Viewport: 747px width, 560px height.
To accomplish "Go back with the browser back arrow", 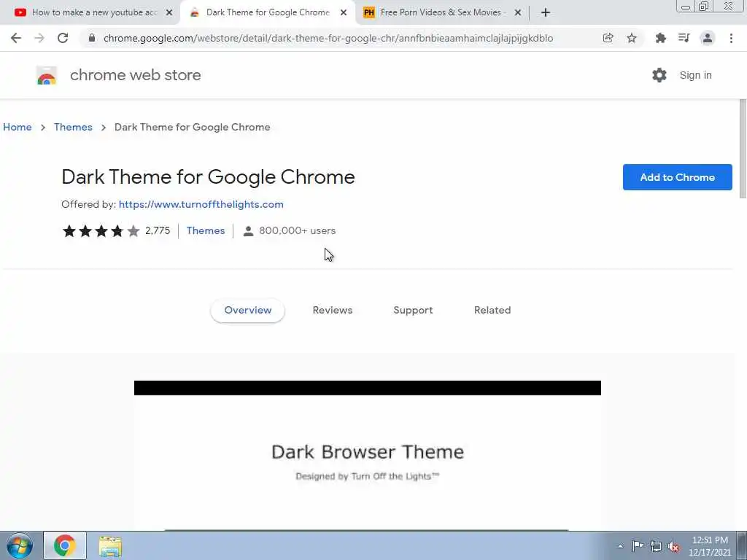I will [x=16, y=38].
